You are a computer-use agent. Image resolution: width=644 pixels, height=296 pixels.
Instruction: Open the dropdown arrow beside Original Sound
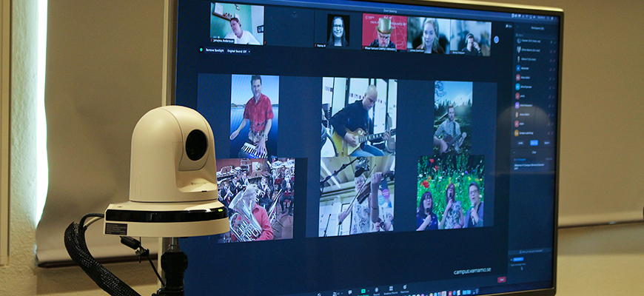[249, 51]
